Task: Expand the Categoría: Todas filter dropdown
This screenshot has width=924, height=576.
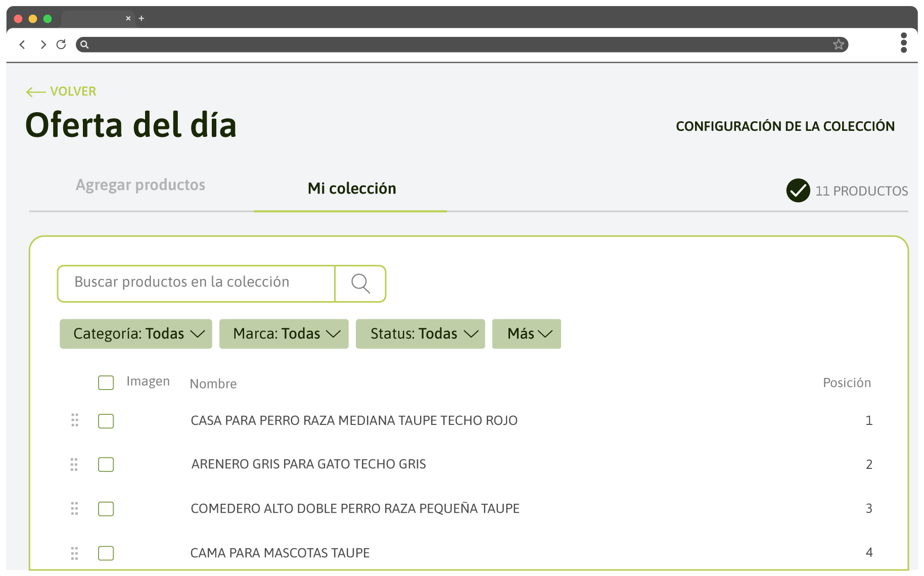Action: click(136, 334)
